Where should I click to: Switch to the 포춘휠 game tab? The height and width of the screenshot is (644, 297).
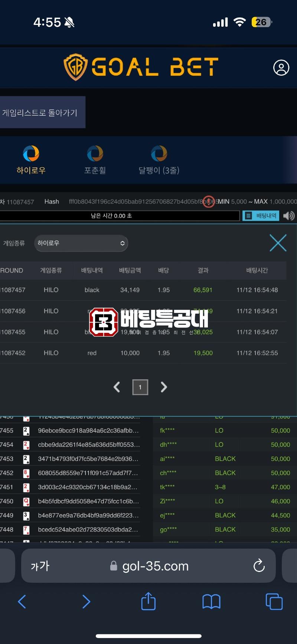tap(95, 160)
